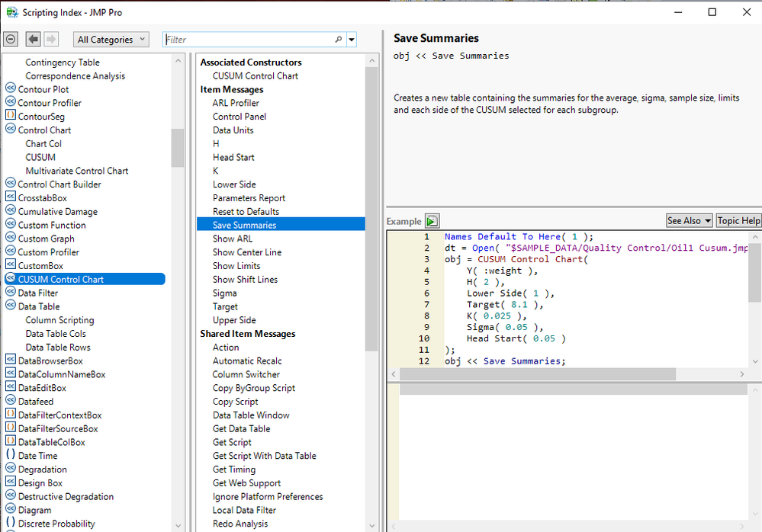
Task: Click the messages list scrollbar thumb
Action: pyautogui.click(x=371, y=209)
